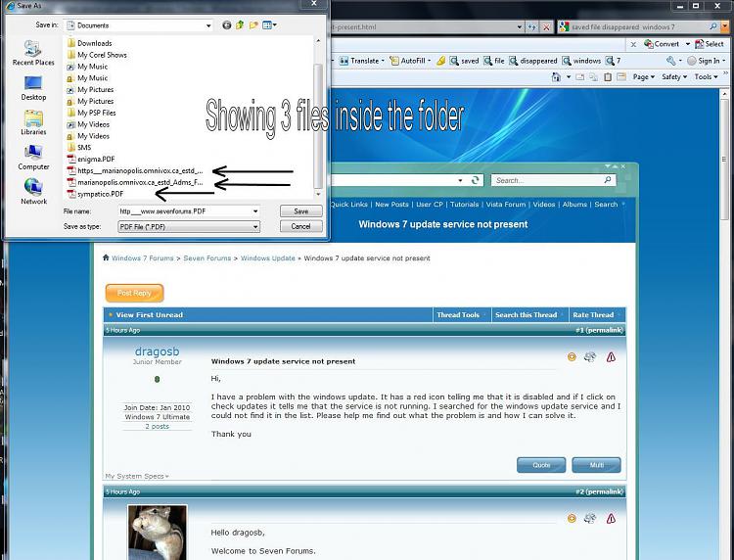Click the orange reputation icon on dragosb's post

572,357
